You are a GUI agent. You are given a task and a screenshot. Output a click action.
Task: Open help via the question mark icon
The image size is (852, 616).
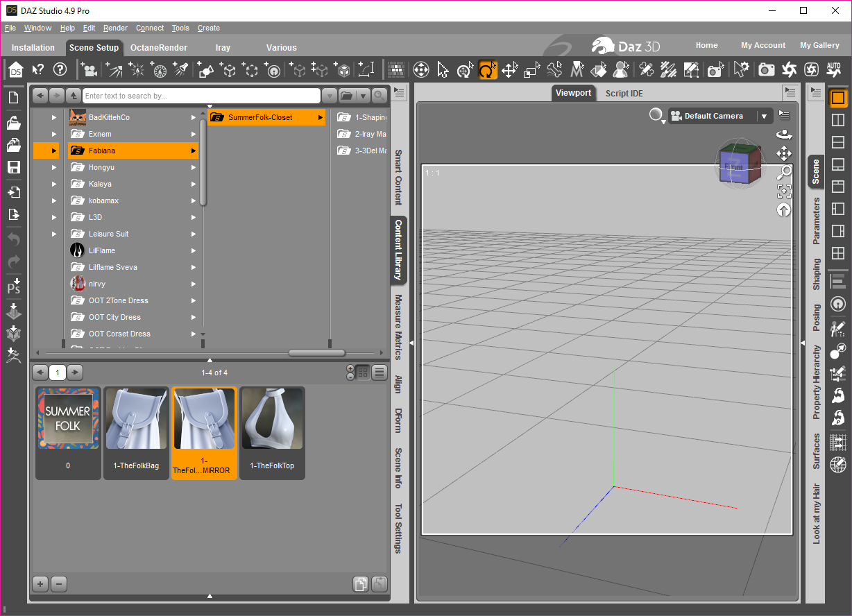[x=60, y=69]
